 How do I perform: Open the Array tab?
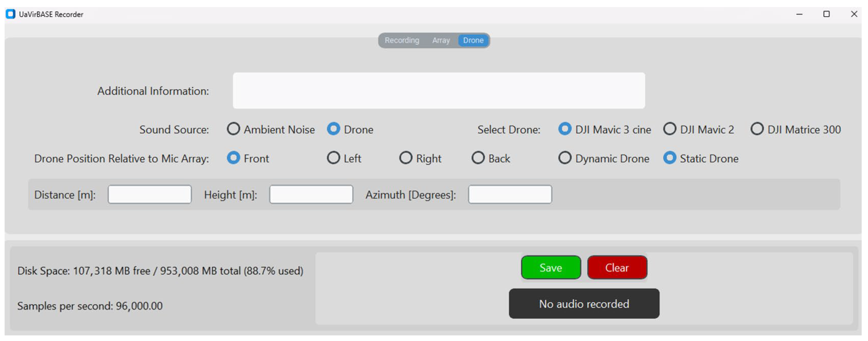pyautogui.click(x=441, y=40)
